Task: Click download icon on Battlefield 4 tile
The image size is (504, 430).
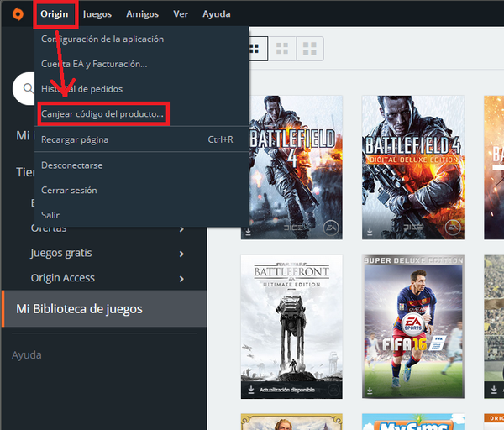Action: point(248,232)
